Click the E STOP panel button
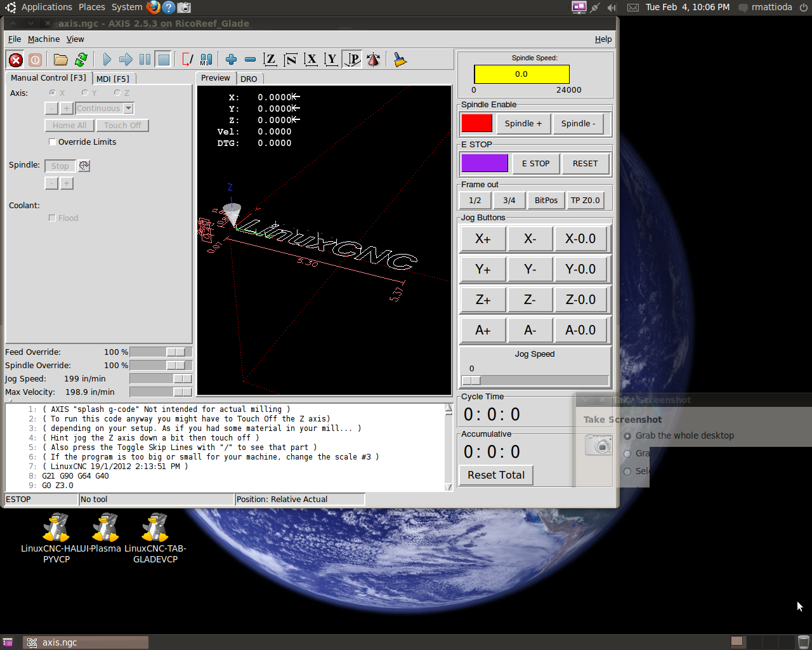 point(535,163)
